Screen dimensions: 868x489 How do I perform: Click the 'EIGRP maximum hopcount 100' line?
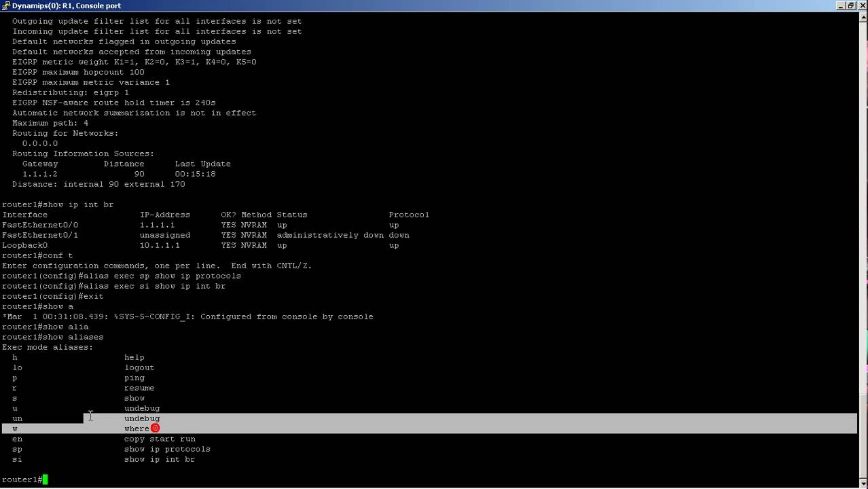pos(78,72)
